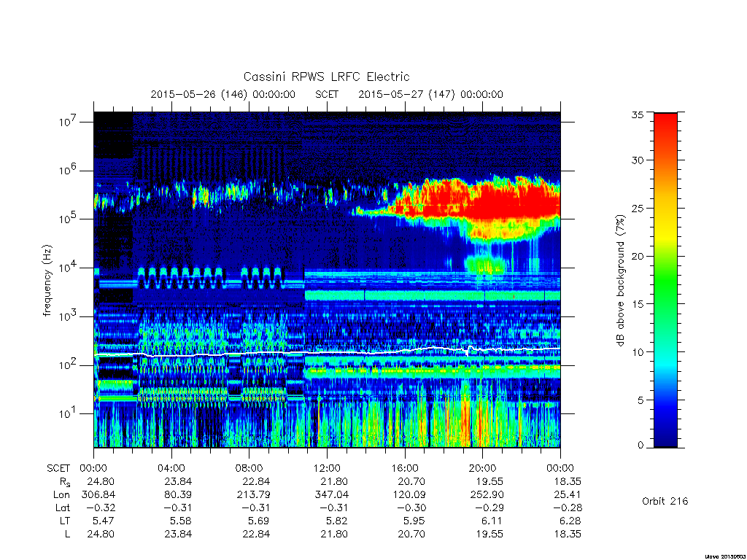The image size is (747, 560).
Task: Click the Rs value '24.80'
Action: tap(101, 481)
